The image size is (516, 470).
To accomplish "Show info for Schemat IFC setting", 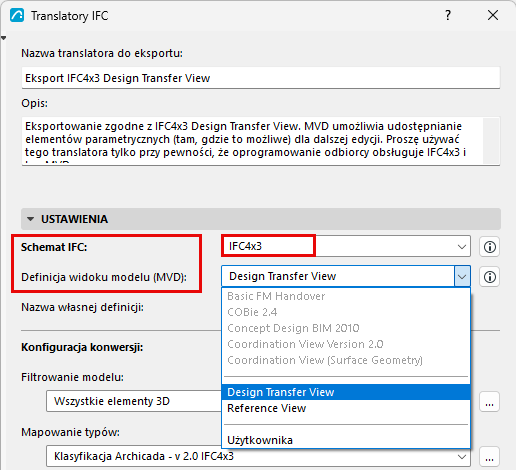I will 489,247.
